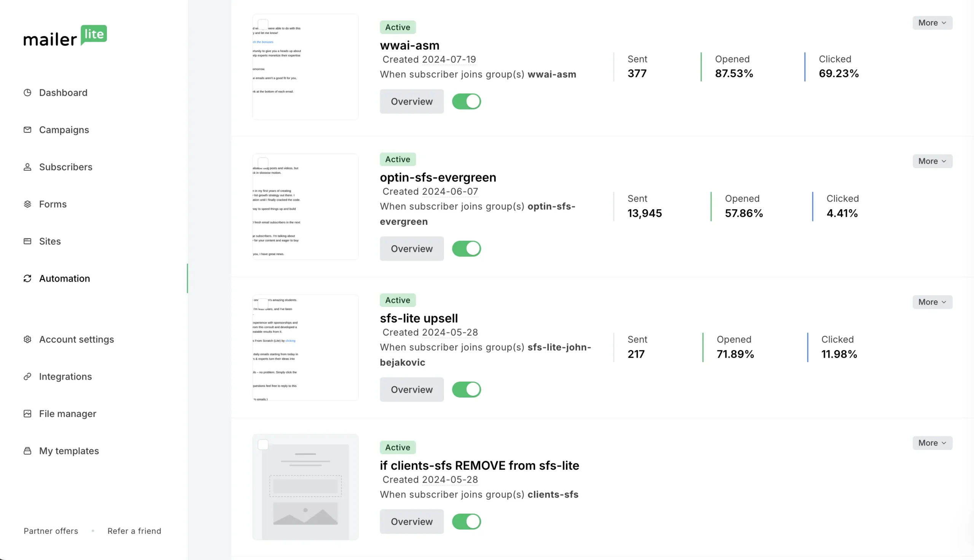Go to Integrations page
The width and height of the screenshot is (974, 560).
point(65,377)
